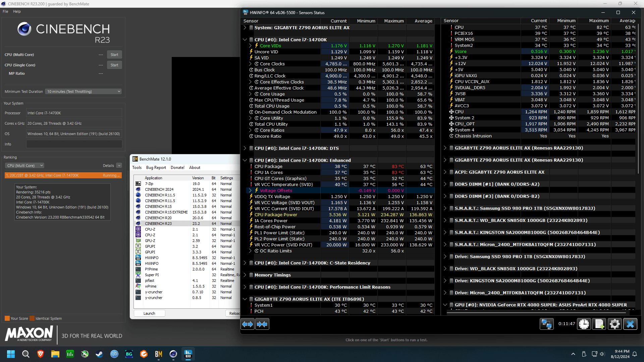Screen dimensions: 644x362
Task: Expand the Core Ratios row
Action: [250, 130]
